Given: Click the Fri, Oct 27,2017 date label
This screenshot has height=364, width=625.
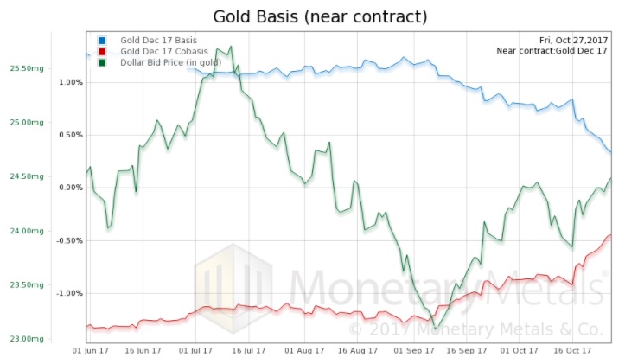Looking at the screenshot, I should coord(573,40).
